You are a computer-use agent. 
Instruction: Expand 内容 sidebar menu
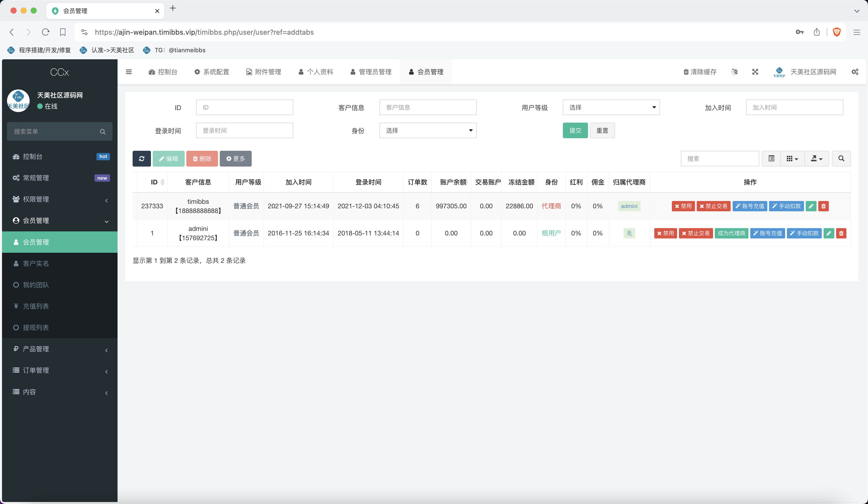pos(60,392)
